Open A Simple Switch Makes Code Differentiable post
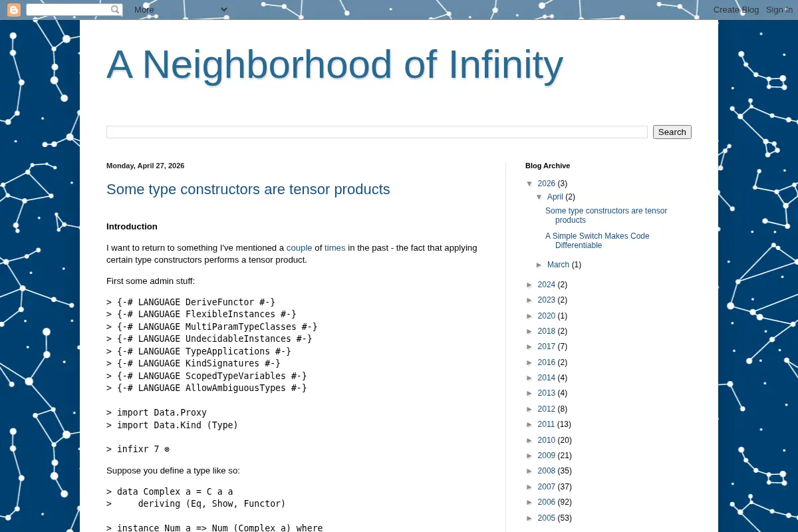The height and width of the screenshot is (532, 798). 597,241
